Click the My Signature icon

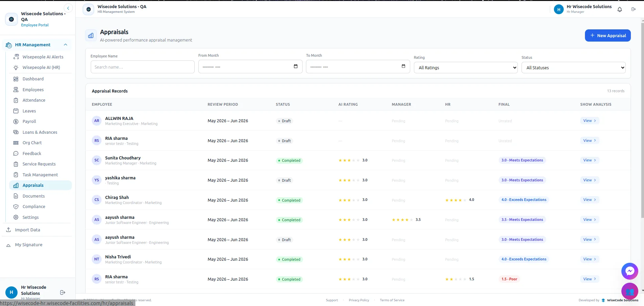point(8,245)
